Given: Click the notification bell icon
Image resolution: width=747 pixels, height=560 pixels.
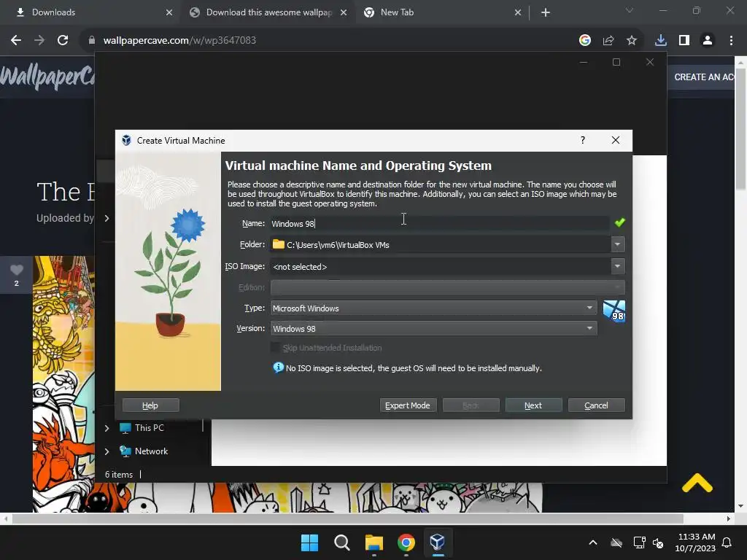Looking at the screenshot, I should coord(727,542).
